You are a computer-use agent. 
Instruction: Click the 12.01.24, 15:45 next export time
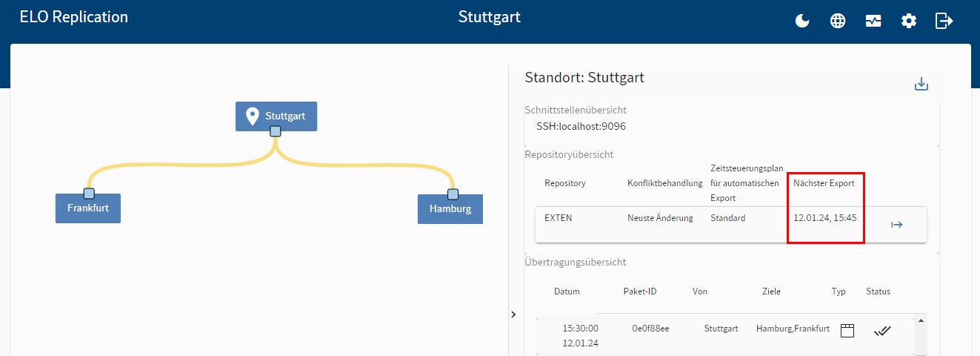(825, 218)
